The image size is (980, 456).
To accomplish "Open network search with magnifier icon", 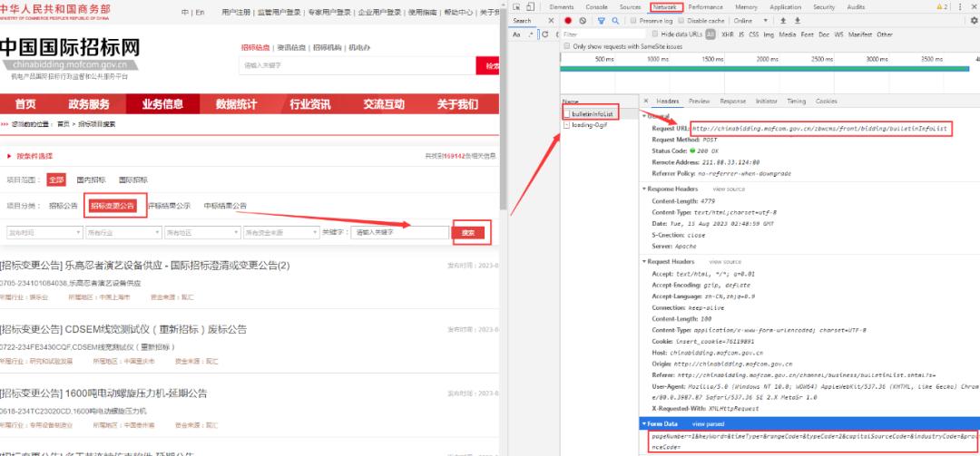I will tap(615, 21).
